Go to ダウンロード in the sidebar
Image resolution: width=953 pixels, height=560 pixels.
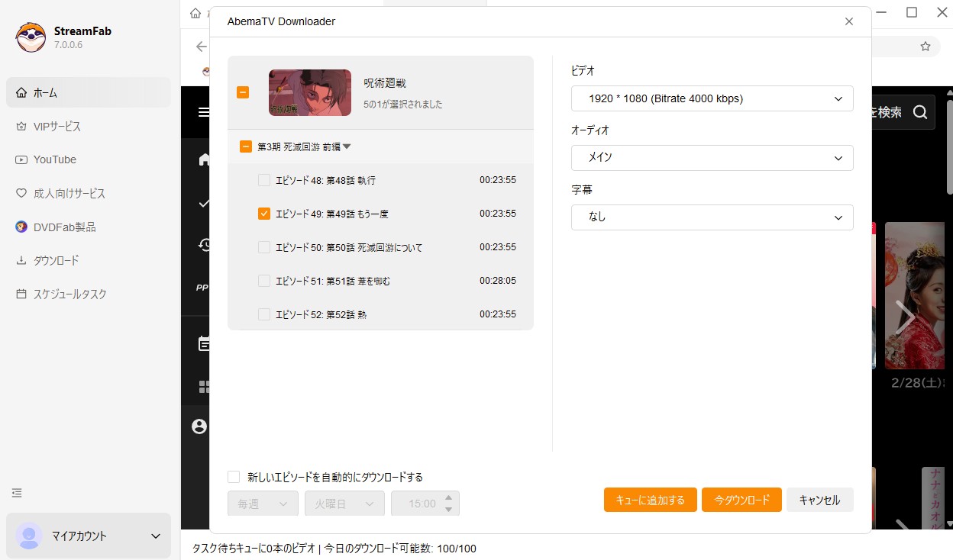(56, 260)
